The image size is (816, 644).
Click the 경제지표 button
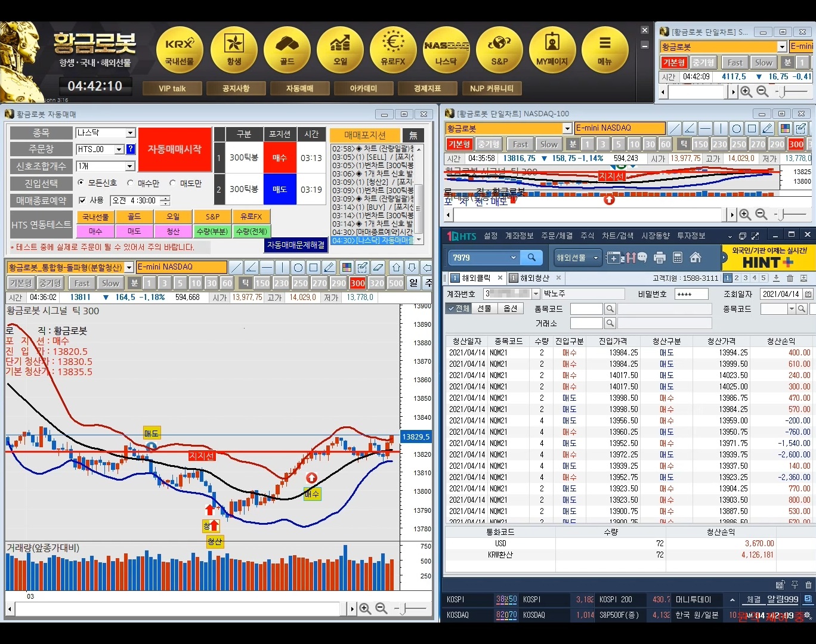click(427, 88)
